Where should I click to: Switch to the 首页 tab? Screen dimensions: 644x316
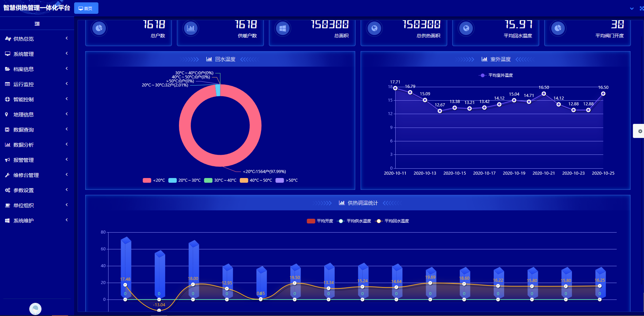coord(86,8)
